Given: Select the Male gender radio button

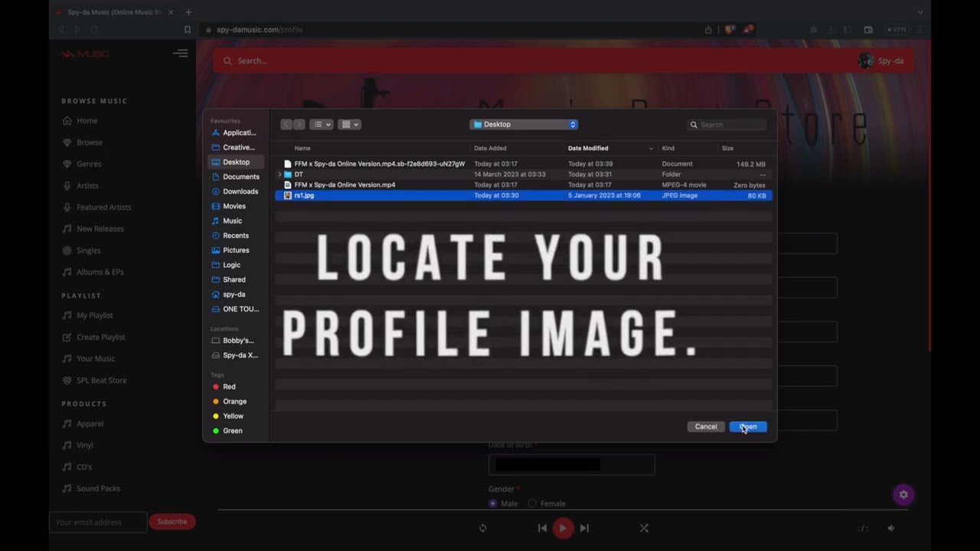Looking at the screenshot, I should 492,504.
